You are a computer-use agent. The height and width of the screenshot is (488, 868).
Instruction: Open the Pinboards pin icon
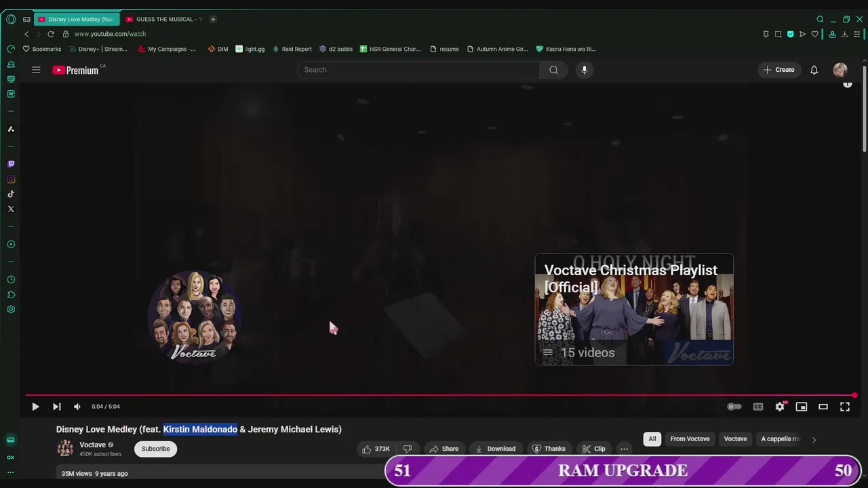tap(766, 34)
